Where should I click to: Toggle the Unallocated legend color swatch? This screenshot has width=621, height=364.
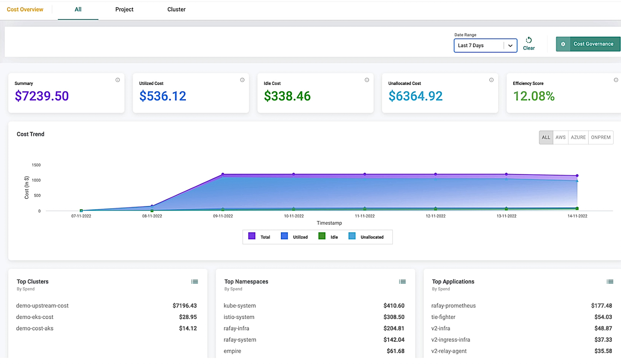[352, 236]
